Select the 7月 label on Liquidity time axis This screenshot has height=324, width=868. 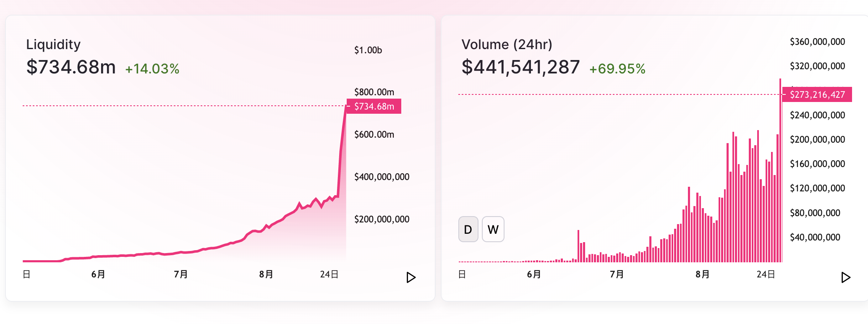pos(181,274)
